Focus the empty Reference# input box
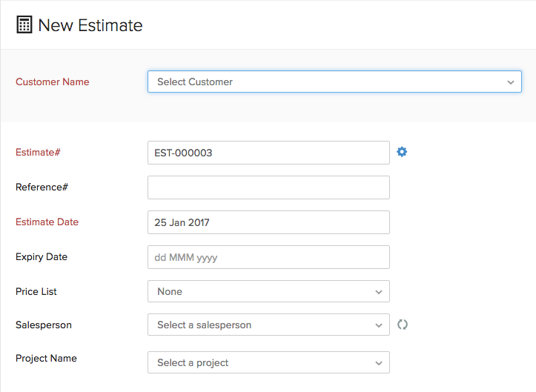The image size is (536, 392). coord(268,187)
